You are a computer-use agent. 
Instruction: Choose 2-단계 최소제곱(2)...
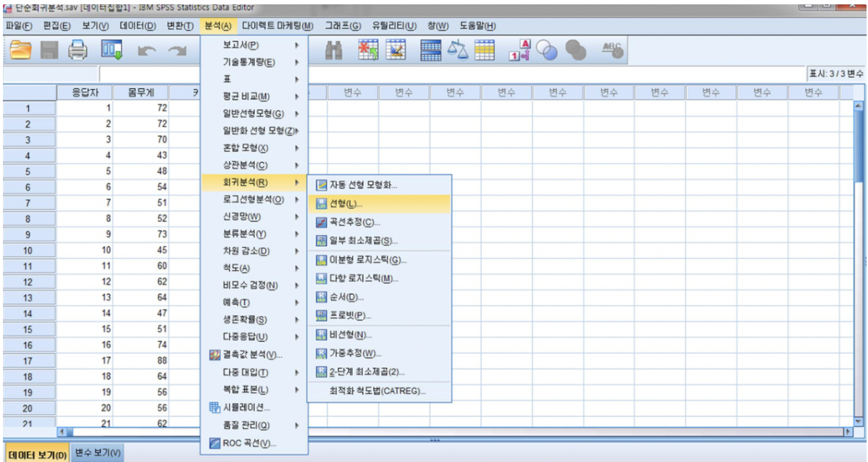click(380, 371)
